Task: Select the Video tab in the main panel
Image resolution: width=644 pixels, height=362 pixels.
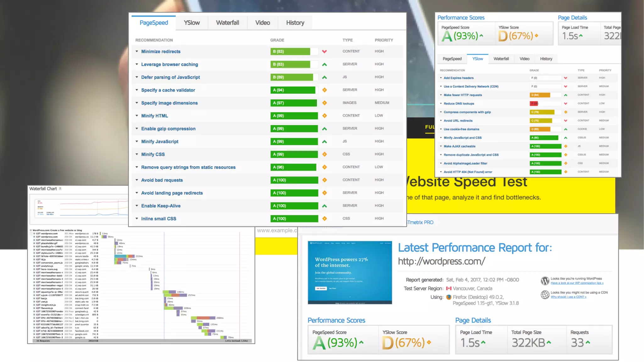Action: tap(263, 23)
